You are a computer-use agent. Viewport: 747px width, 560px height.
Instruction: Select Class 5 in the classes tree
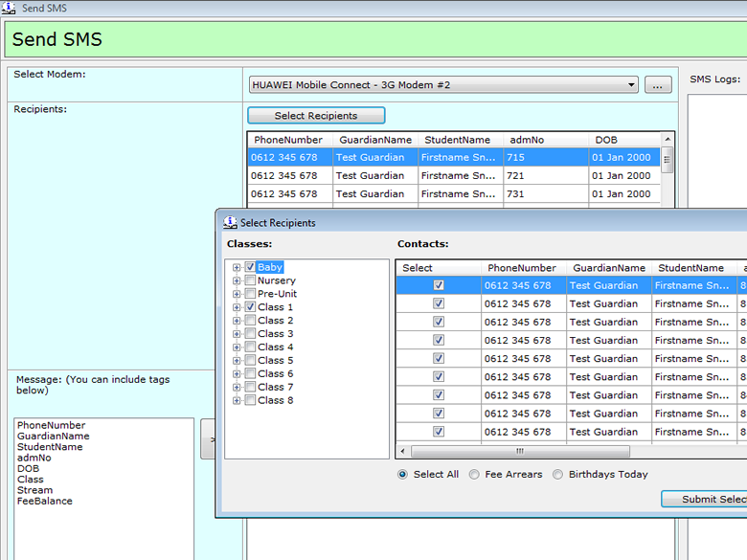pos(276,361)
